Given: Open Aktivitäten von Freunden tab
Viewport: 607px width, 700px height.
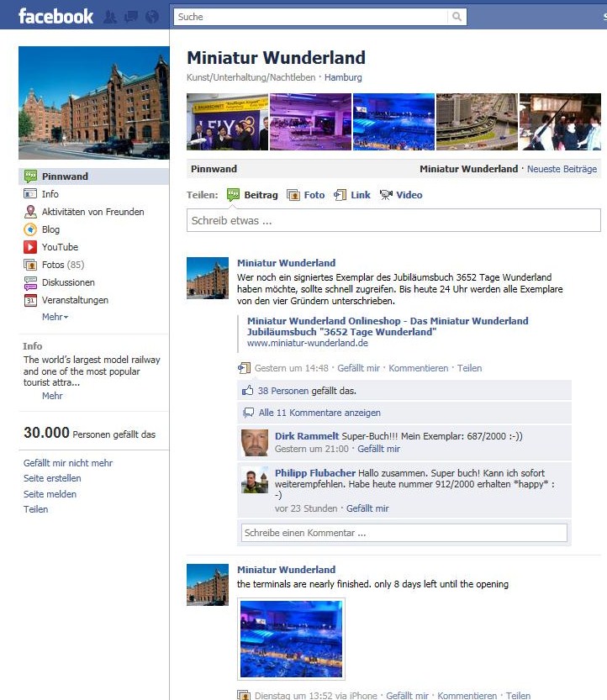Looking at the screenshot, I should click(93, 212).
